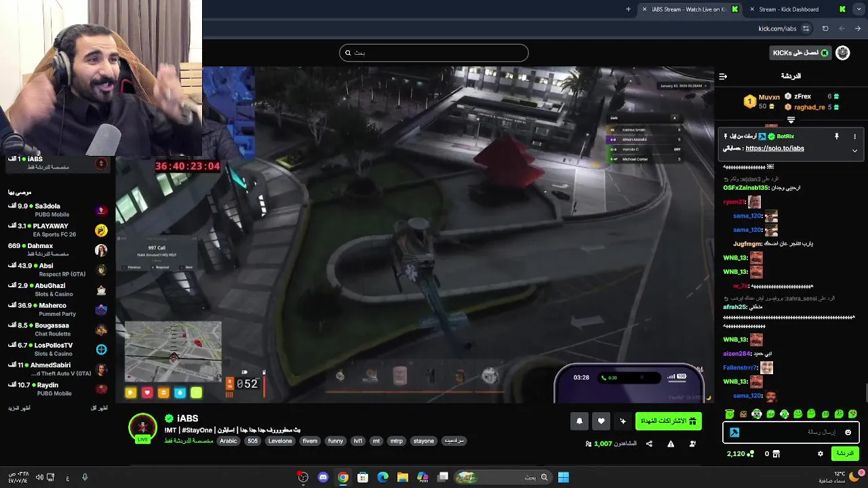Click the stayone tag
868x488 pixels.
[x=424, y=441]
